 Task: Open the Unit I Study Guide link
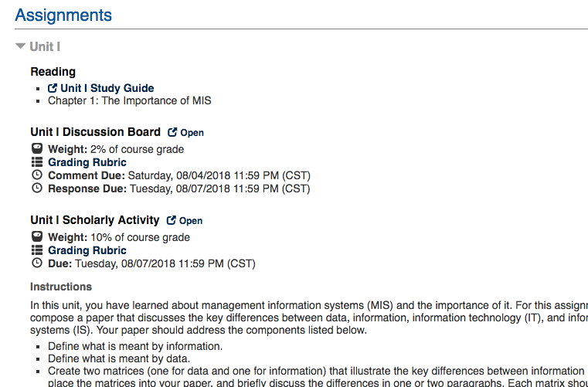pyautogui.click(x=107, y=88)
